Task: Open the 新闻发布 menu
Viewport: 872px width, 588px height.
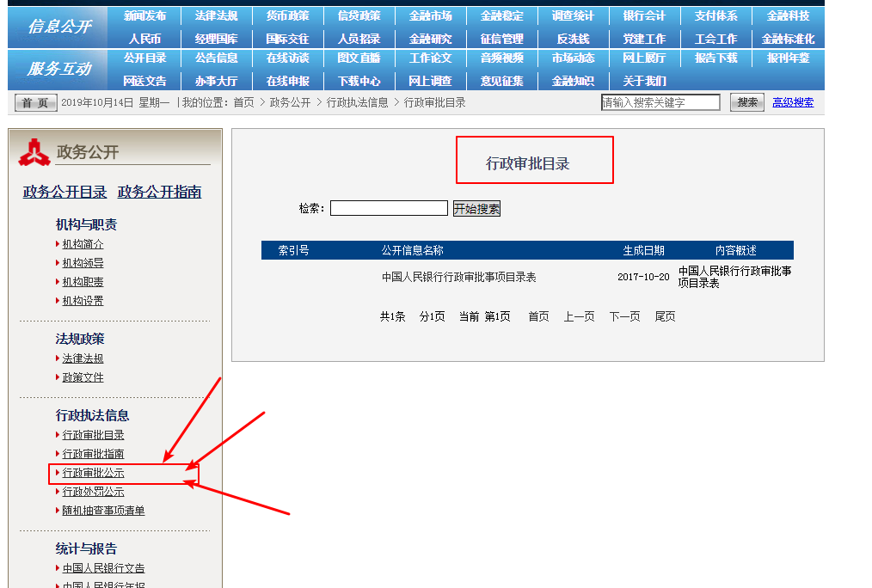Action: pyautogui.click(x=143, y=15)
